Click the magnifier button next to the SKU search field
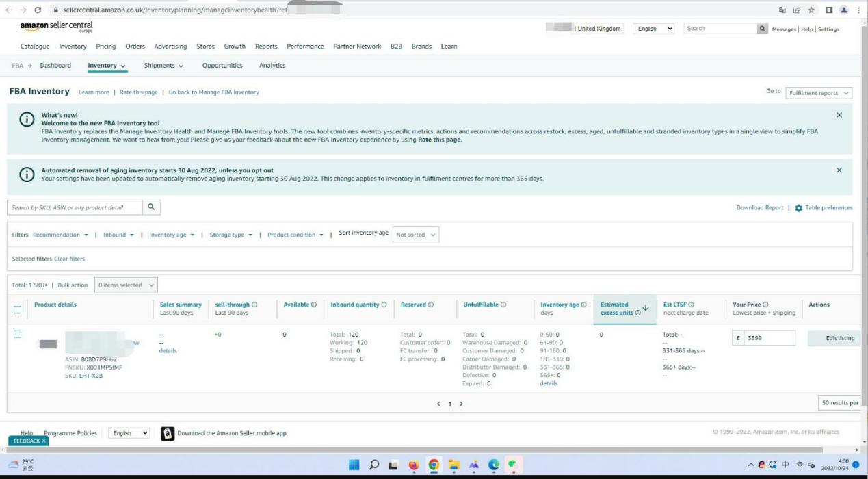Viewport: 868px width, 479px height. (152, 207)
